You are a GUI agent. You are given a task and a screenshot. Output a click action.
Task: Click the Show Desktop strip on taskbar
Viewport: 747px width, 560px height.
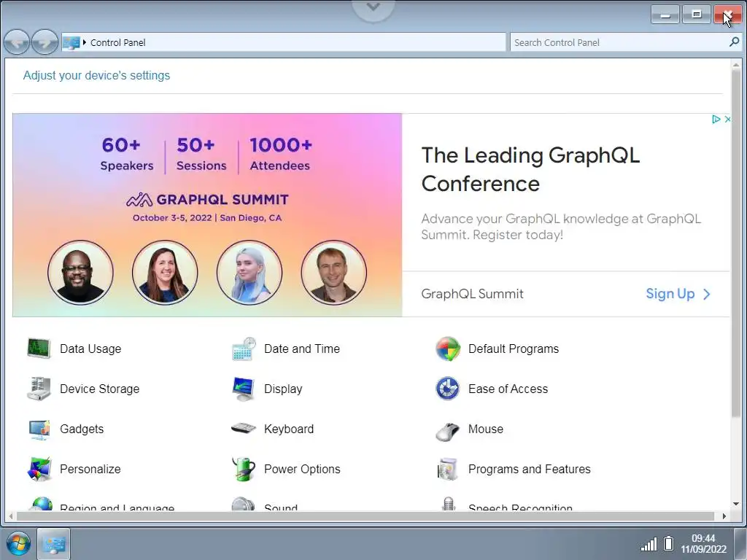[740, 543]
